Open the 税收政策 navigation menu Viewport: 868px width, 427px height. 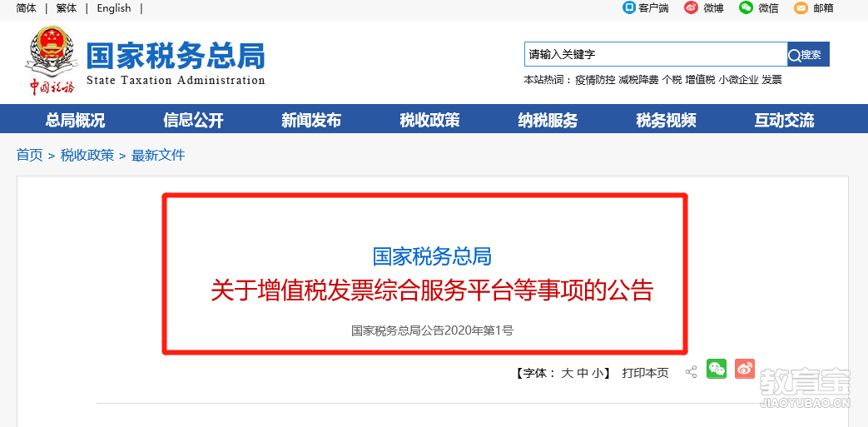point(429,120)
